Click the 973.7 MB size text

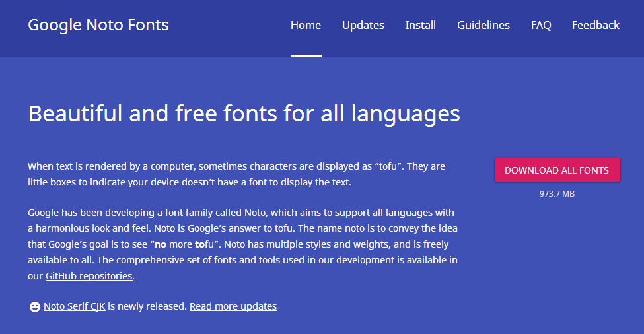click(557, 193)
